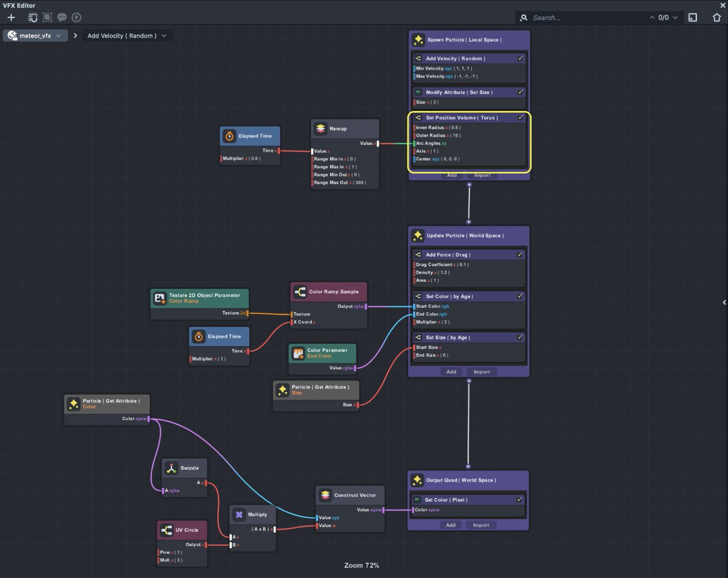The height and width of the screenshot is (578, 728).
Task: Click the search magnifier icon
Action: [524, 18]
